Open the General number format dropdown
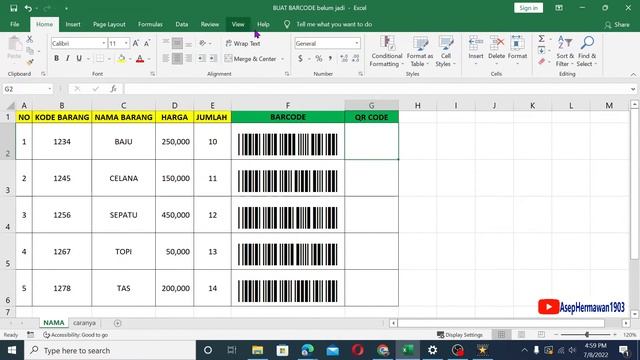 pyautogui.click(x=356, y=43)
